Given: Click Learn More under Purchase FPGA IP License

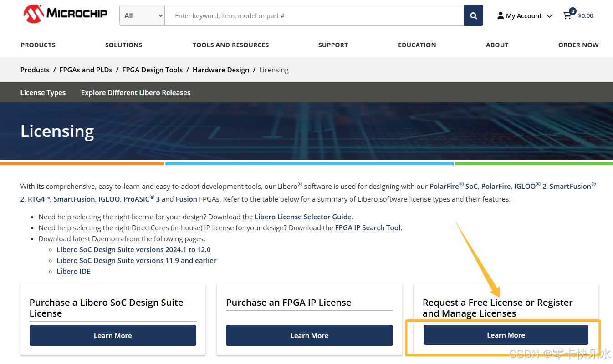Looking at the screenshot, I should (x=309, y=335).
